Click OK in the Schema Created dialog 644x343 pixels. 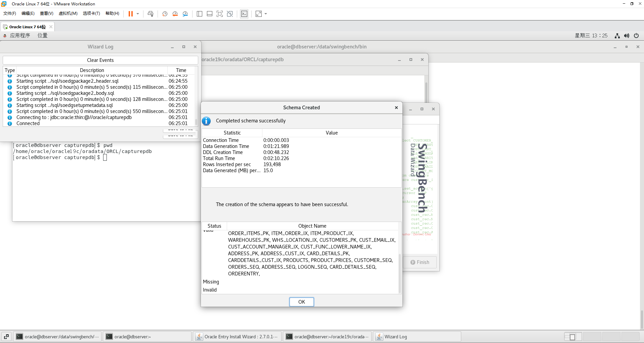point(301,302)
